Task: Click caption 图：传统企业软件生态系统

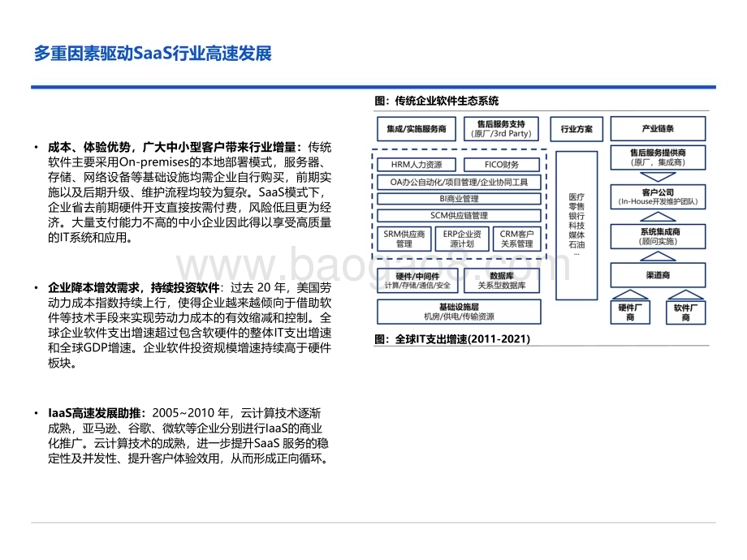Action: point(436,101)
